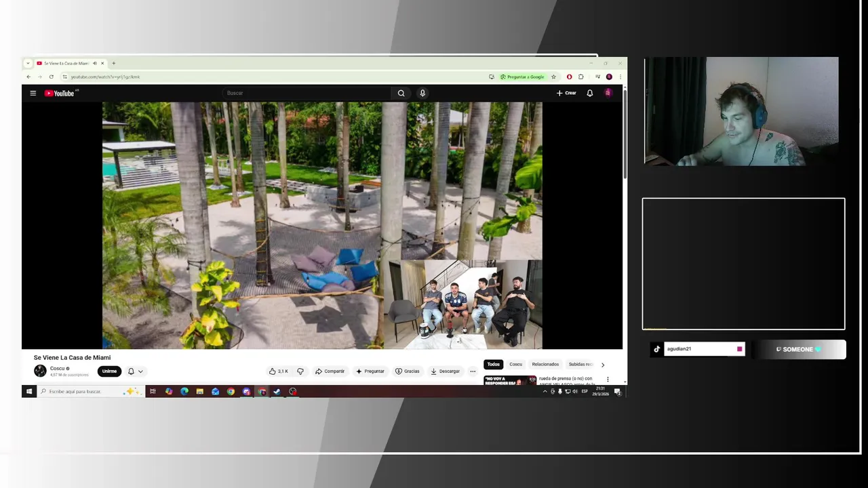The height and width of the screenshot is (488, 868).
Task: Click the video title Se Viene La Casa de Miami
Action: click(x=72, y=357)
